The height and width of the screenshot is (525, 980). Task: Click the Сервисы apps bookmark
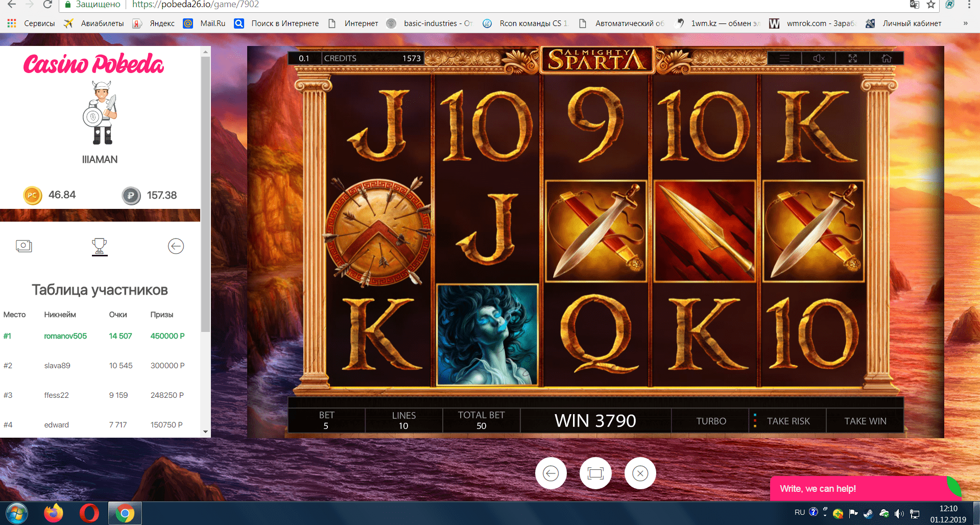pyautogui.click(x=31, y=23)
